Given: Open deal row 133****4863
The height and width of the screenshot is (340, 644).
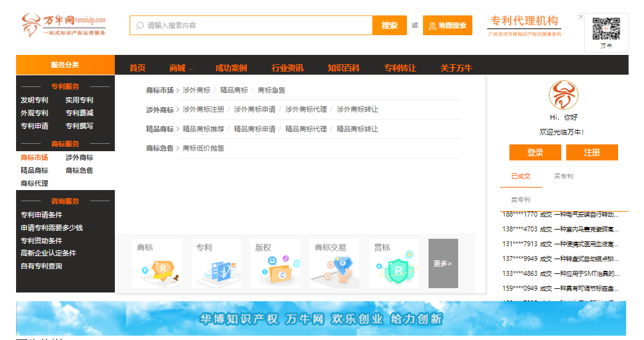Looking at the screenshot, I should pos(560,273).
